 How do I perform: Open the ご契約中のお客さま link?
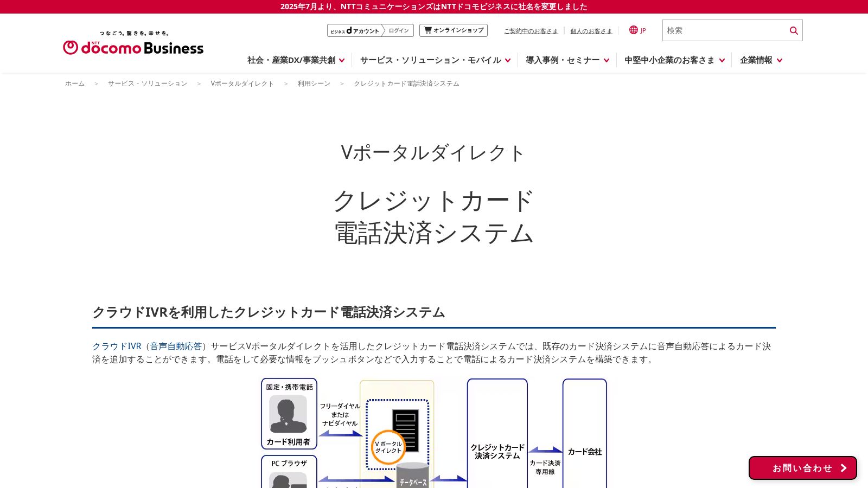tap(531, 31)
